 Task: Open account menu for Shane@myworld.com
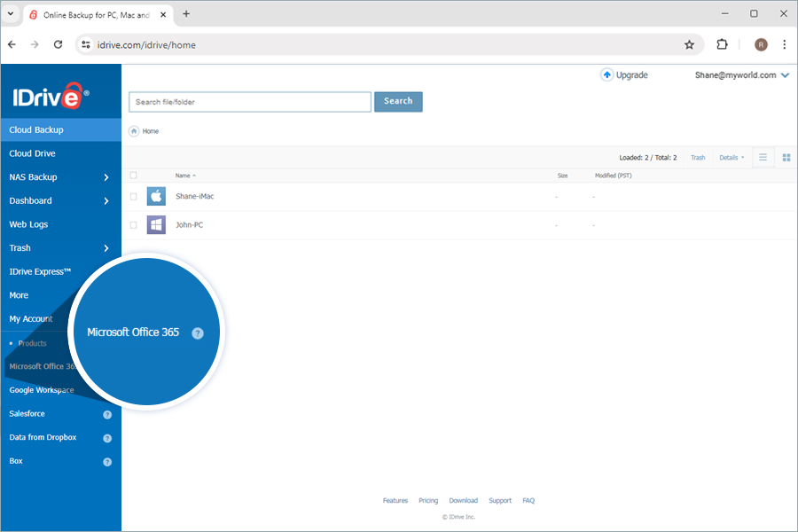point(741,75)
